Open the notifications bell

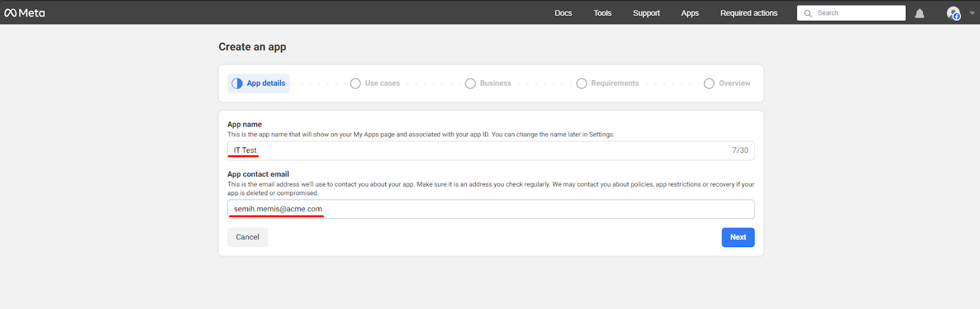coord(919,13)
